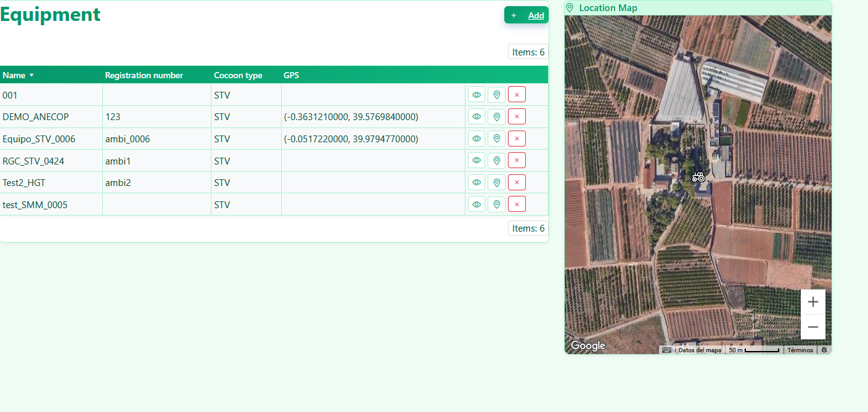Open map keyboard shortcuts icon
868x412 pixels.
coord(666,350)
